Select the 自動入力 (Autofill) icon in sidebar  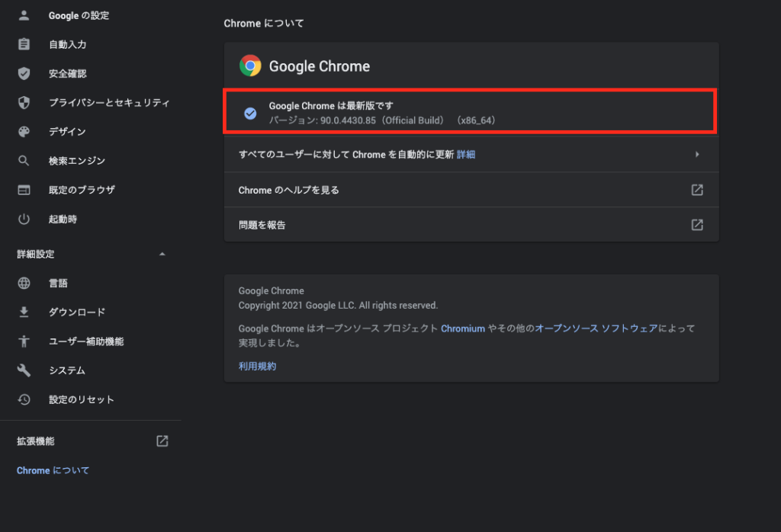point(24,44)
